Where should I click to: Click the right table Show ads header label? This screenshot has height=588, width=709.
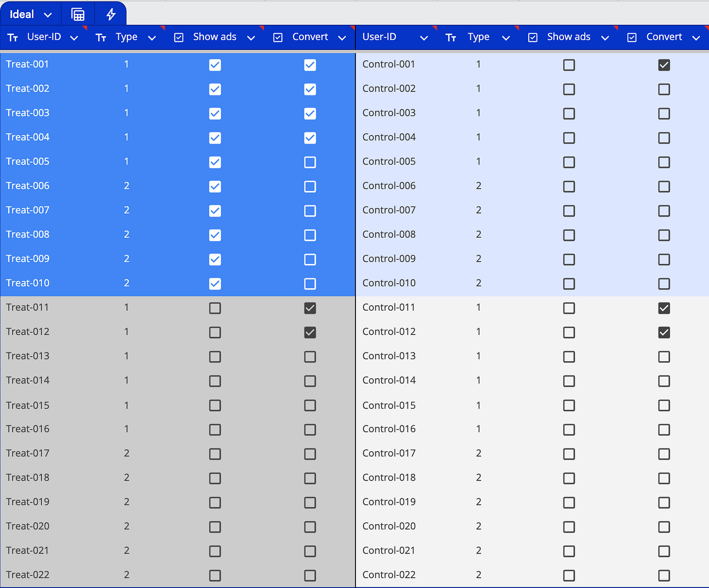coord(569,37)
